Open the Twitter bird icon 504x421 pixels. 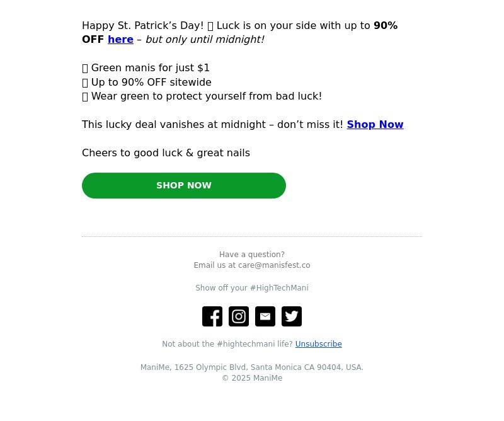(x=292, y=316)
